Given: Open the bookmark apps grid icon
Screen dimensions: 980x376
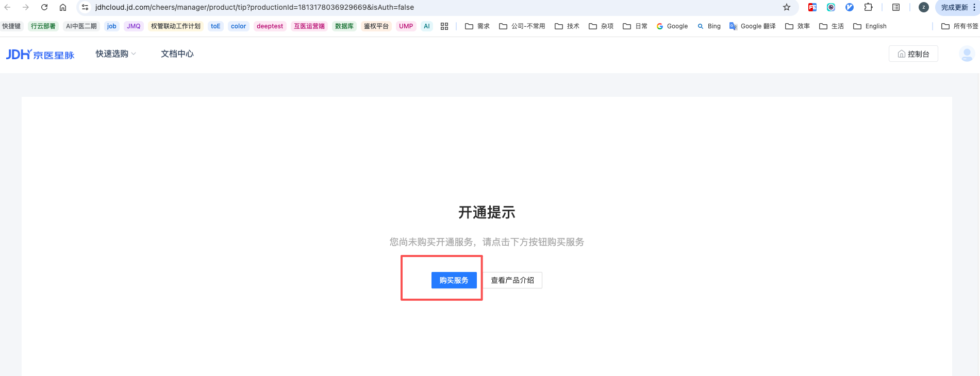Looking at the screenshot, I should [x=444, y=26].
